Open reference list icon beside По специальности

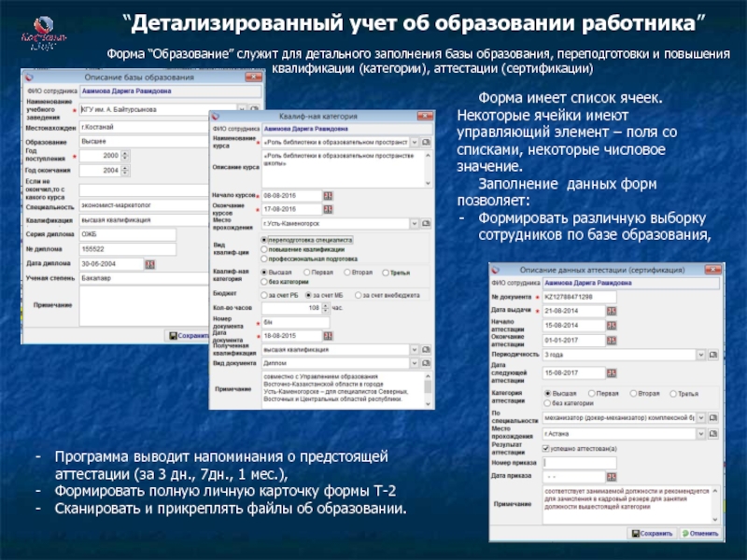pyautogui.click(x=713, y=417)
